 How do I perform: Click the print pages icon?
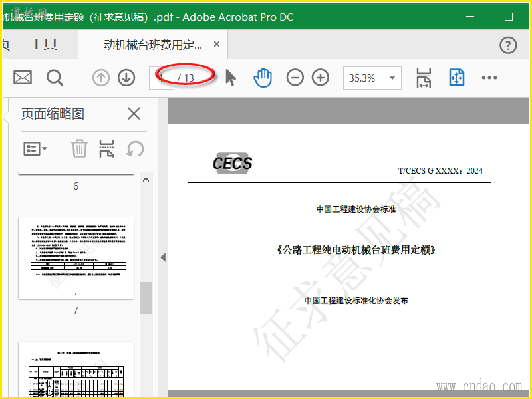[x=106, y=148]
